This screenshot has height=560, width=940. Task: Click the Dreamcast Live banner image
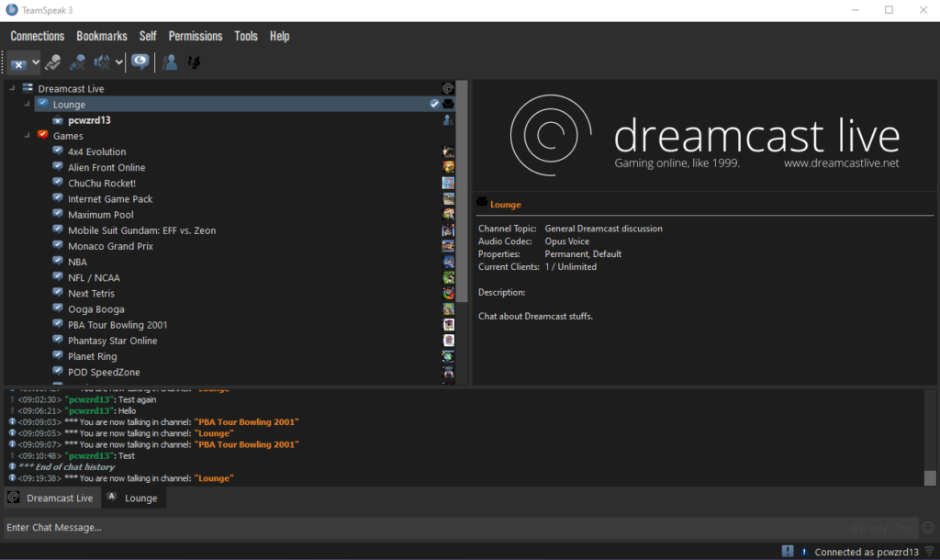tap(704, 136)
